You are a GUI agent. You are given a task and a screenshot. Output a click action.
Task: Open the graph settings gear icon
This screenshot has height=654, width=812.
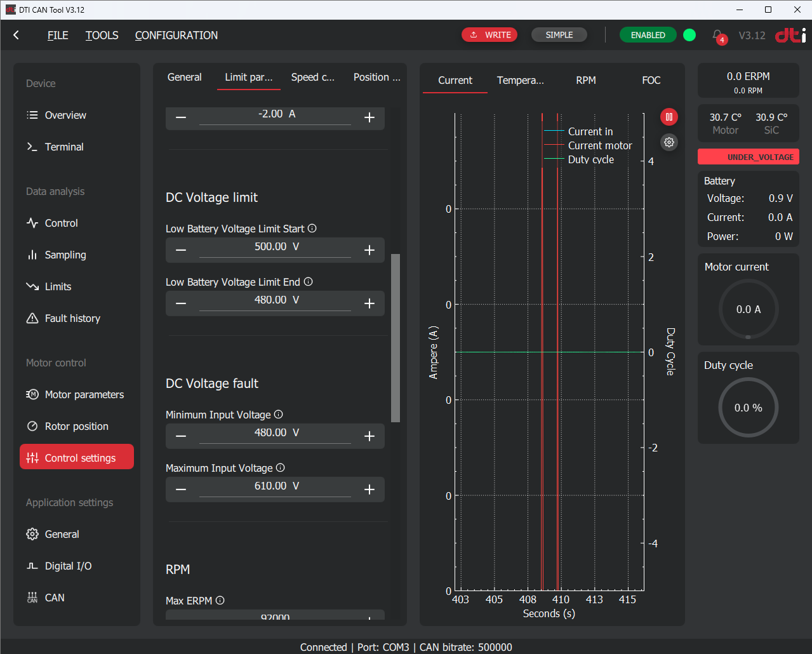pos(669,142)
